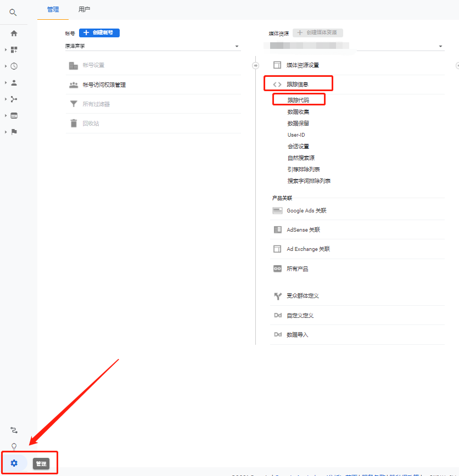Click the fork icon beside 受众群体定义
The height and width of the screenshot is (476, 459).
[x=278, y=296]
